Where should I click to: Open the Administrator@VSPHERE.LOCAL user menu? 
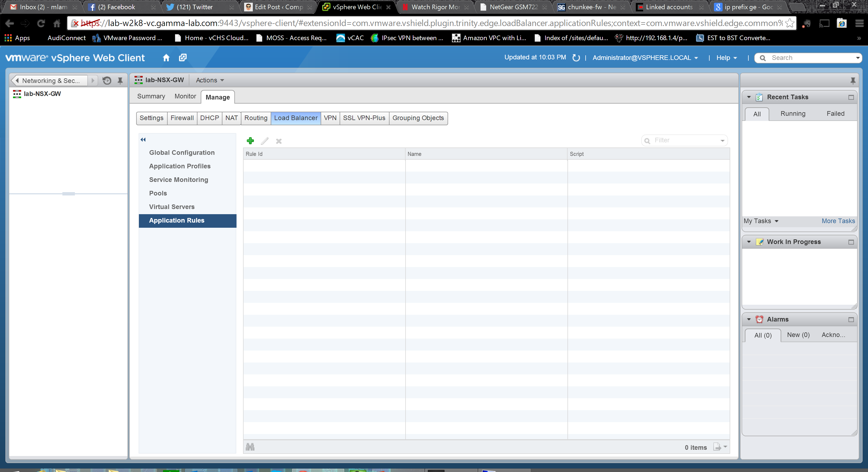644,58
